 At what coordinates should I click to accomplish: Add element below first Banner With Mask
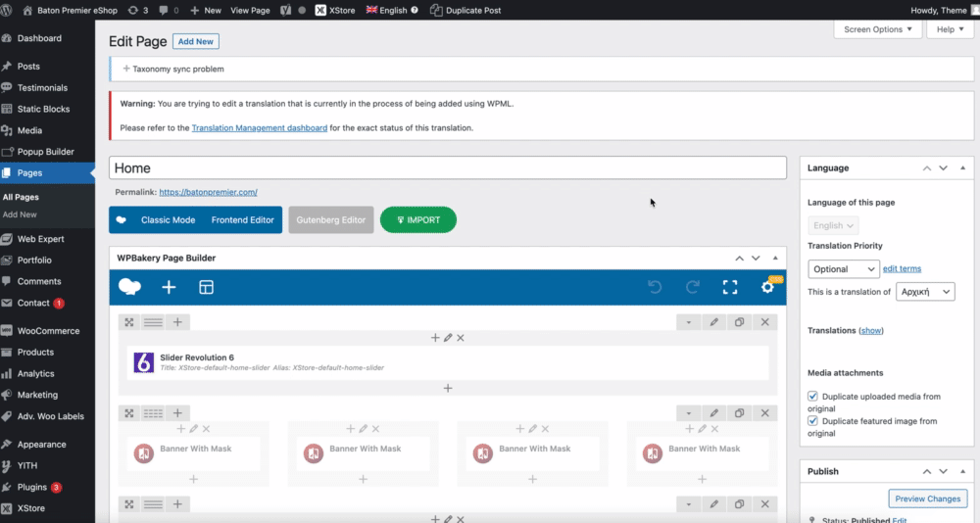pos(194,479)
